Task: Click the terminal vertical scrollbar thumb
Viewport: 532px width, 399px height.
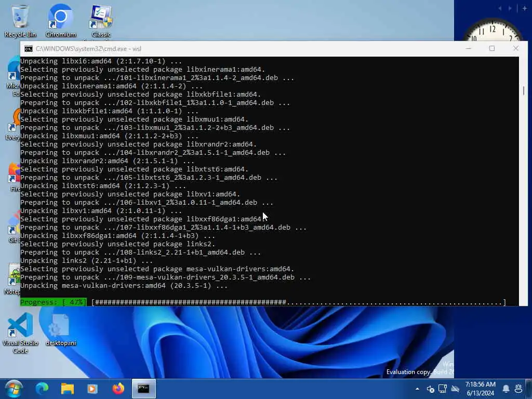Action: point(524,90)
